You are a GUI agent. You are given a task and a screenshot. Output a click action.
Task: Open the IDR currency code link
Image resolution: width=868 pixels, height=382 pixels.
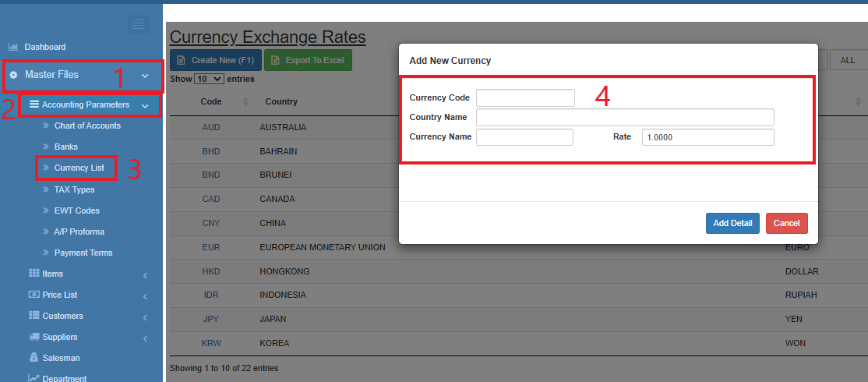click(x=211, y=295)
